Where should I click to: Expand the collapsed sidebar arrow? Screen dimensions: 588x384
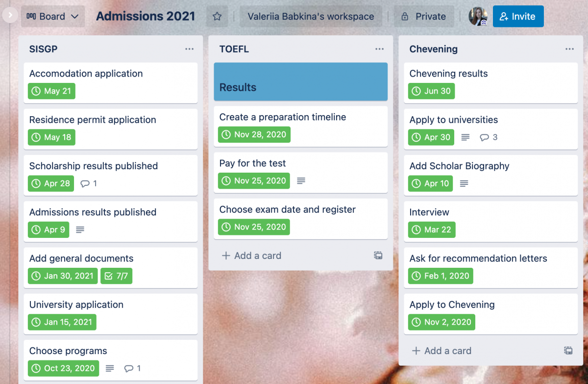pyautogui.click(x=10, y=15)
